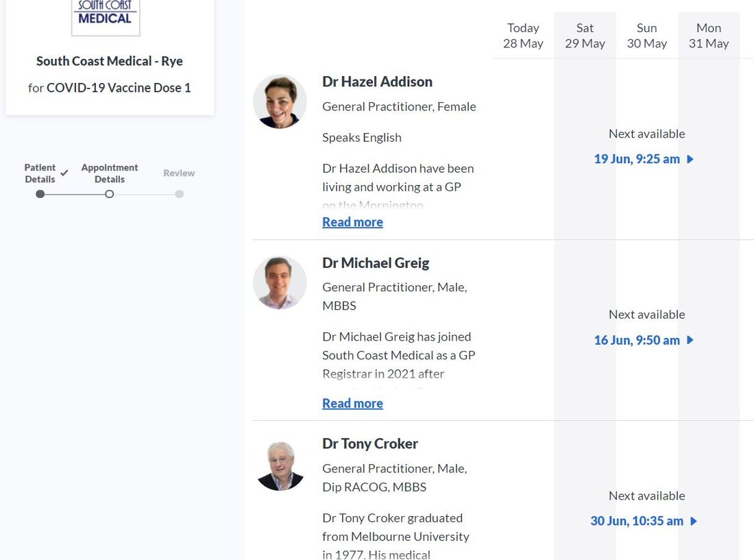The height and width of the screenshot is (560, 754).
Task: Select the Mon 31 May column header
Action: click(x=709, y=36)
